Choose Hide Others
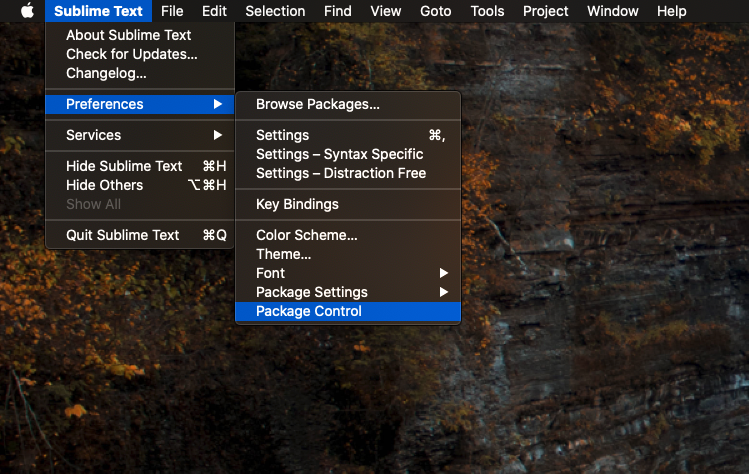The height and width of the screenshot is (474, 749). [x=105, y=185]
